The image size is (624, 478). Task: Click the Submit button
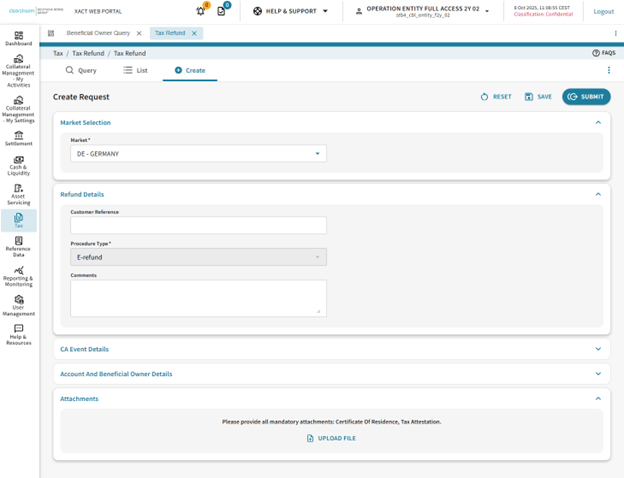[x=586, y=97]
